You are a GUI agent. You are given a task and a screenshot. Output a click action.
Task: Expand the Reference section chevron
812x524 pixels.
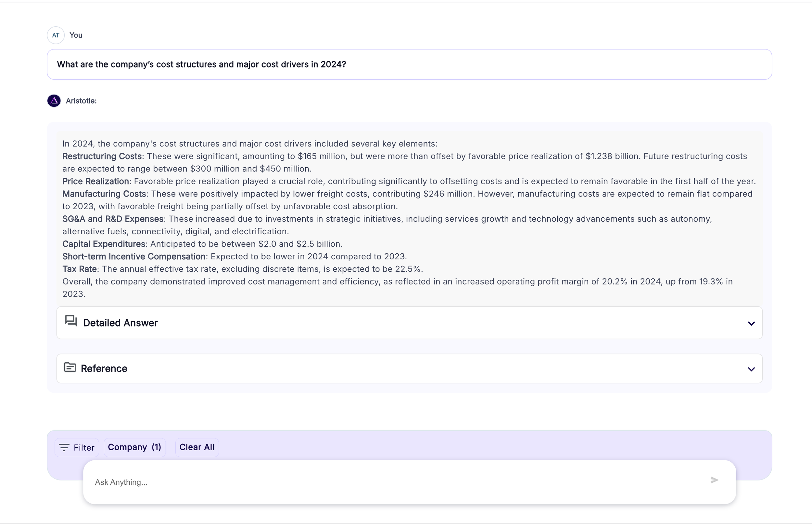[752, 369]
